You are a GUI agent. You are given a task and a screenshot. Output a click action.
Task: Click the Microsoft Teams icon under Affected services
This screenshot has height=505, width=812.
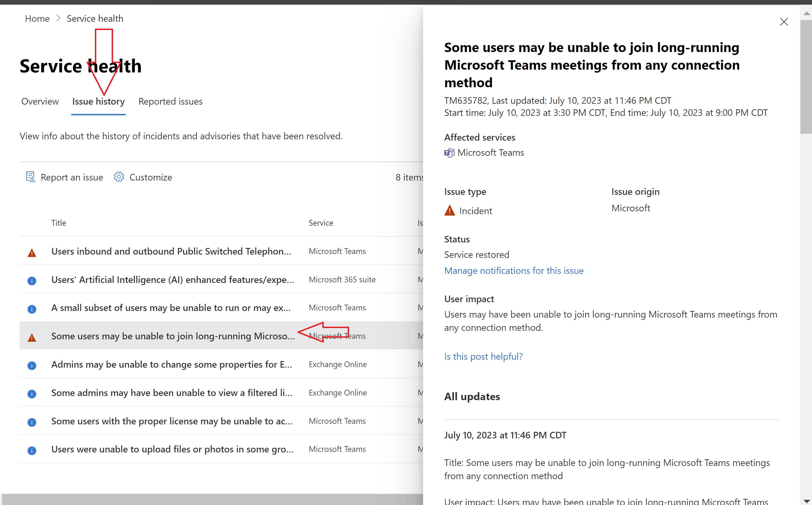point(449,152)
